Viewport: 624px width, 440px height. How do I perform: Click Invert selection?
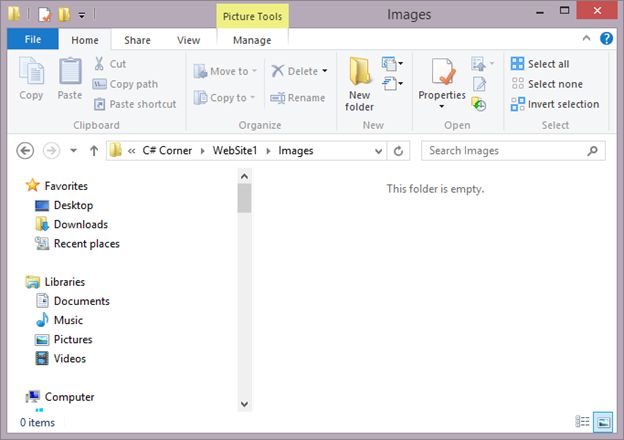pos(555,104)
